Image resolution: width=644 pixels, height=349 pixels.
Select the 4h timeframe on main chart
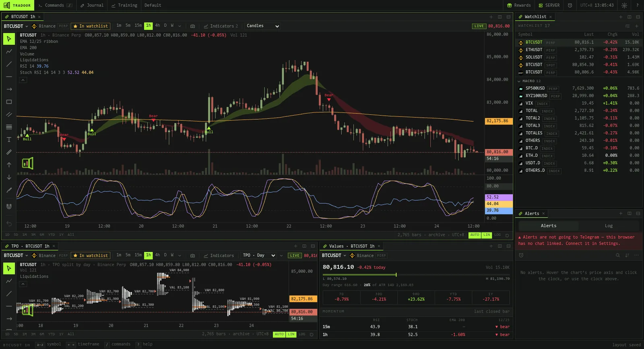pos(157,25)
